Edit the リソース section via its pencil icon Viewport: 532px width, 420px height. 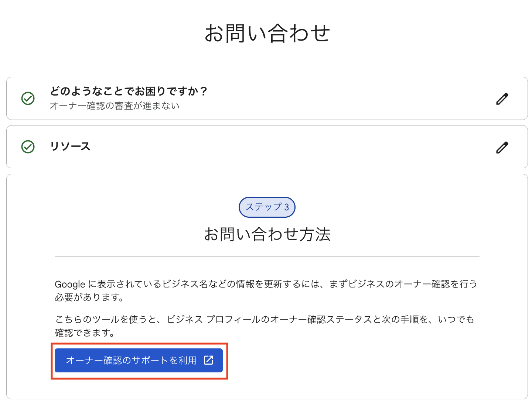pos(502,147)
